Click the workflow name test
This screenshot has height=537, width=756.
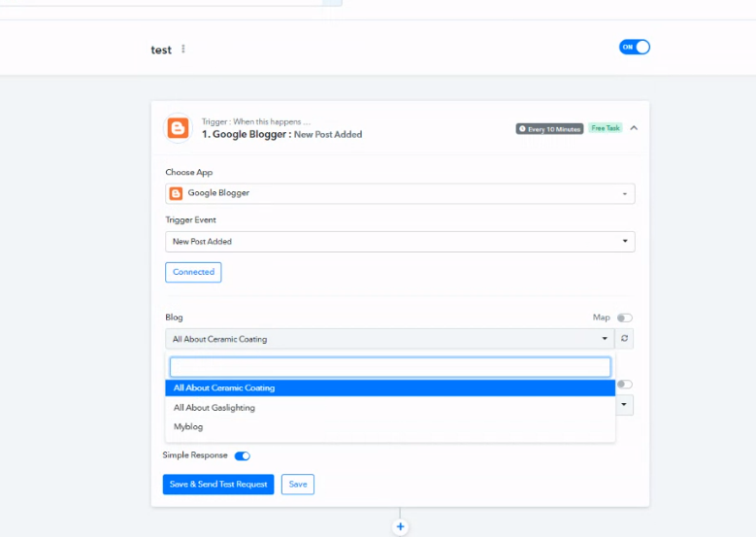point(161,50)
